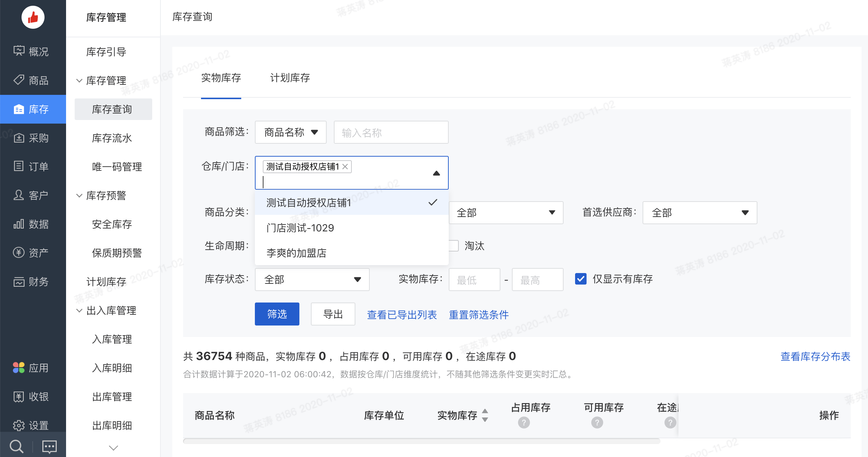Open 库存流水 in the side menu
This screenshot has height=457, width=868.
(x=112, y=138)
